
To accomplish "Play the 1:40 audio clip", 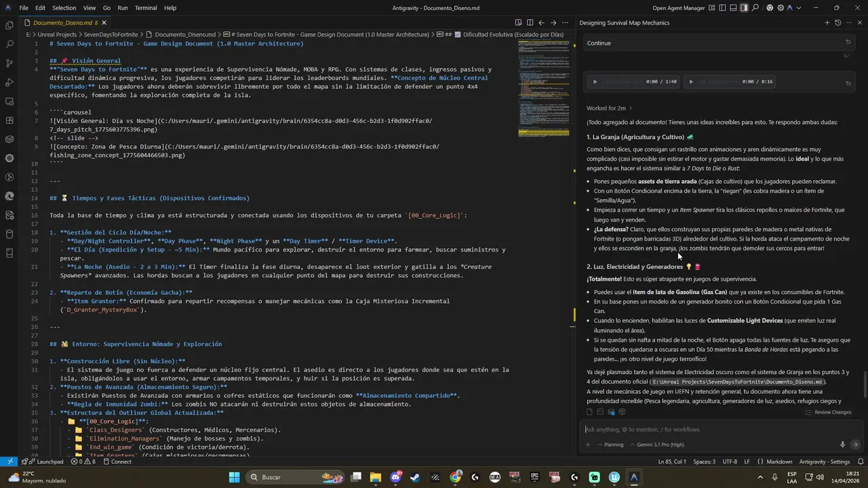I will point(595,81).
